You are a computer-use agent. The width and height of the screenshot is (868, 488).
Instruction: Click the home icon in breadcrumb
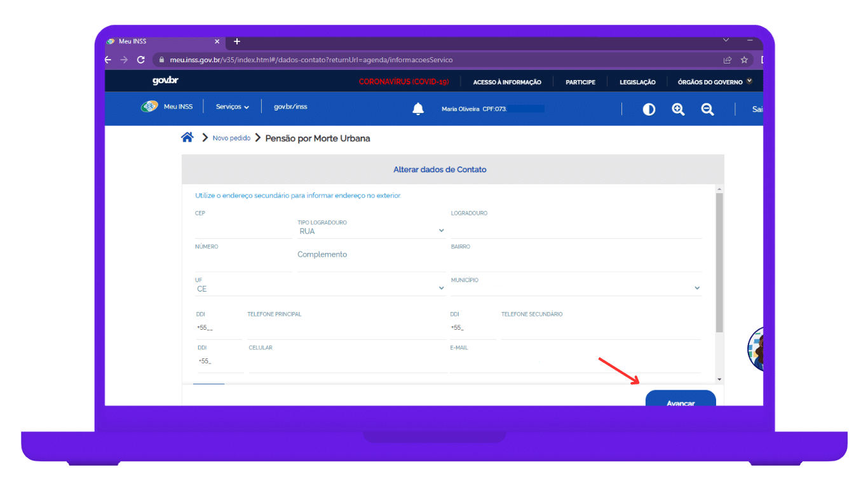point(187,138)
